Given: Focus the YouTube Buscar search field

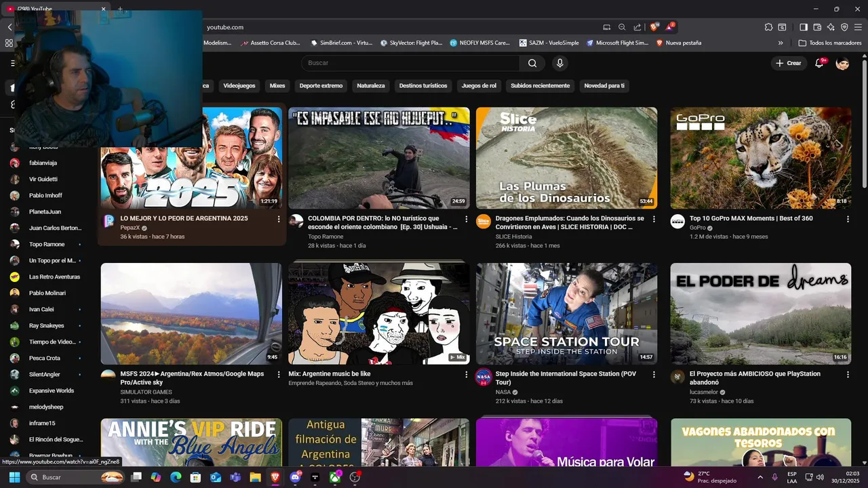Looking at the screenshot, I should coord(410,63).
